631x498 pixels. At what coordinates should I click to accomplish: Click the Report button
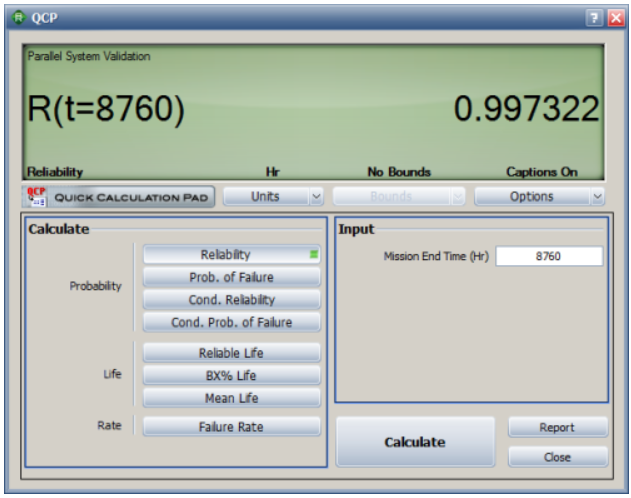pyautogui.click(x=558, y=427)
